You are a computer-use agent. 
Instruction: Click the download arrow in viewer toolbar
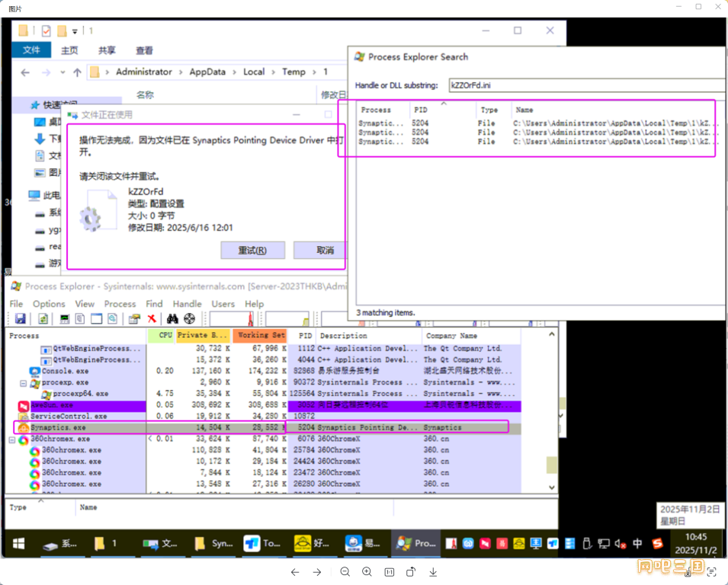[433, 572]
